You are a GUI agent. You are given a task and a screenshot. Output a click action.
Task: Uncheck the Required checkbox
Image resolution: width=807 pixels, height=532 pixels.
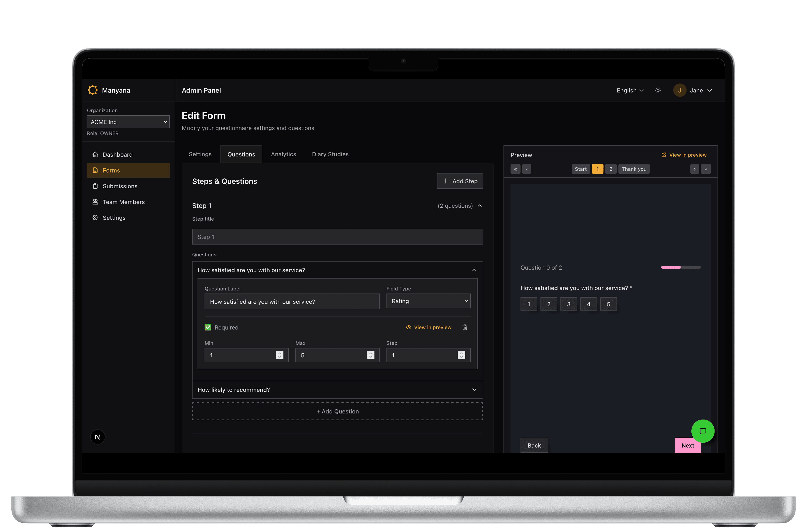[x=208, y=327]
